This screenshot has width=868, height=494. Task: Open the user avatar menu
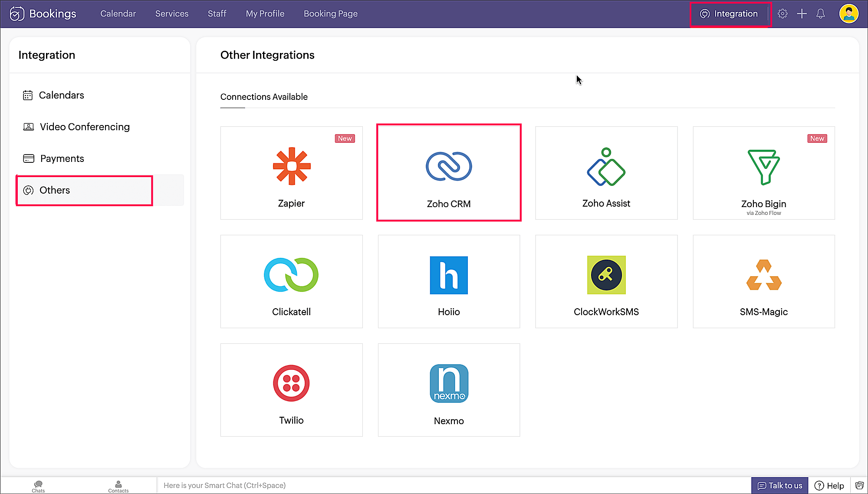tap(849, 14)
